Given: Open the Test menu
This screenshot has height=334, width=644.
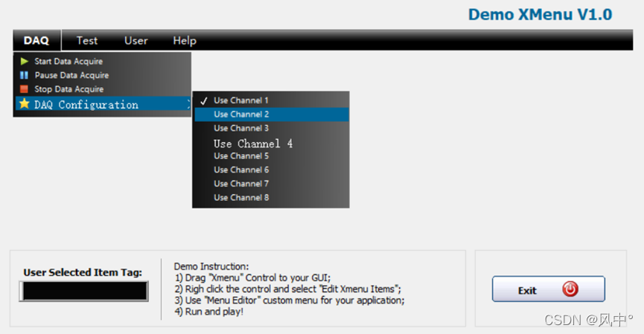Looking at the screenshot, I should pyautogui.click(x=87, y=41).
